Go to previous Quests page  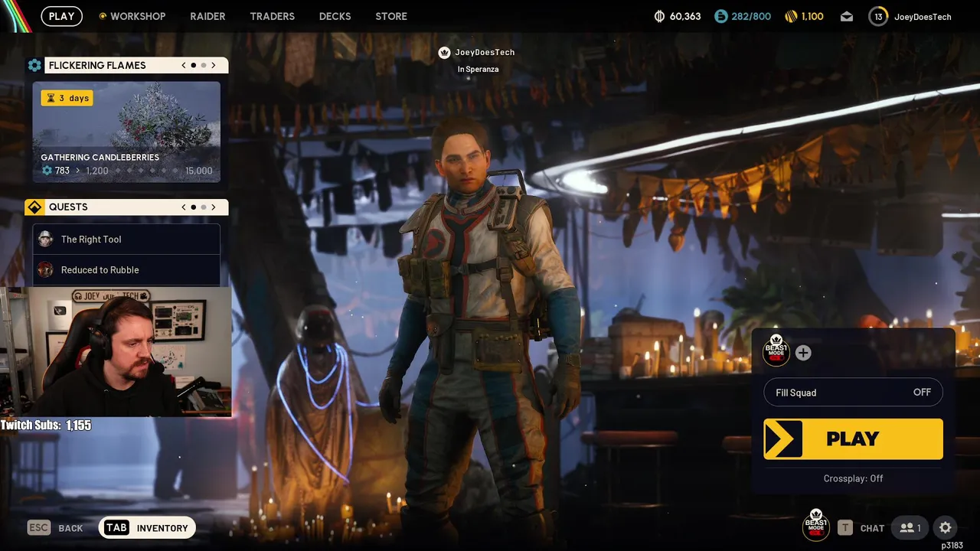tap(184, 207)
